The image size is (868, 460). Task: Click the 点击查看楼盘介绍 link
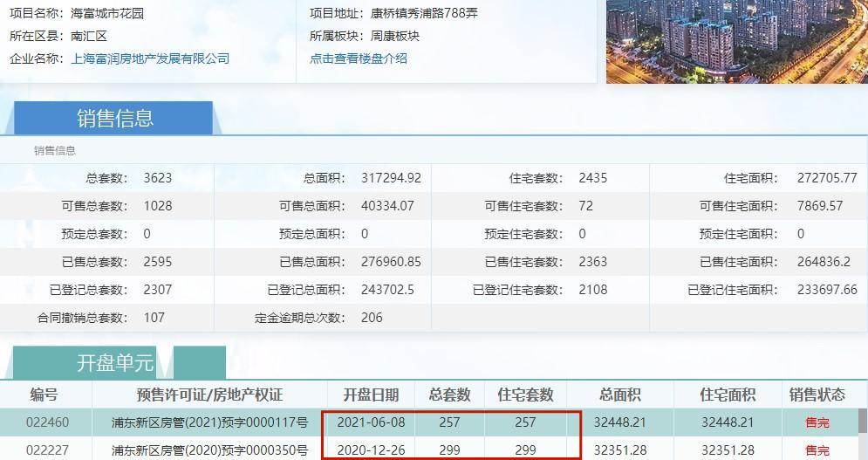(x=359, y=58)
